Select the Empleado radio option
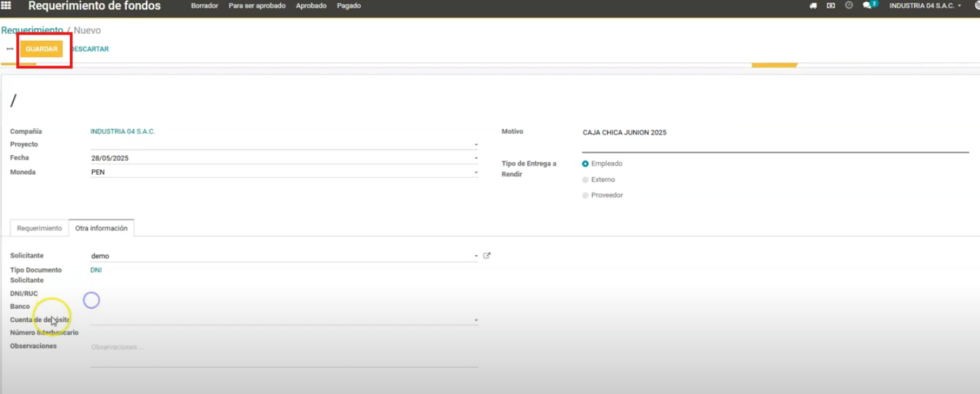This screenshot has width=980, height=394. pyautogui.click(x=585, y=164)
